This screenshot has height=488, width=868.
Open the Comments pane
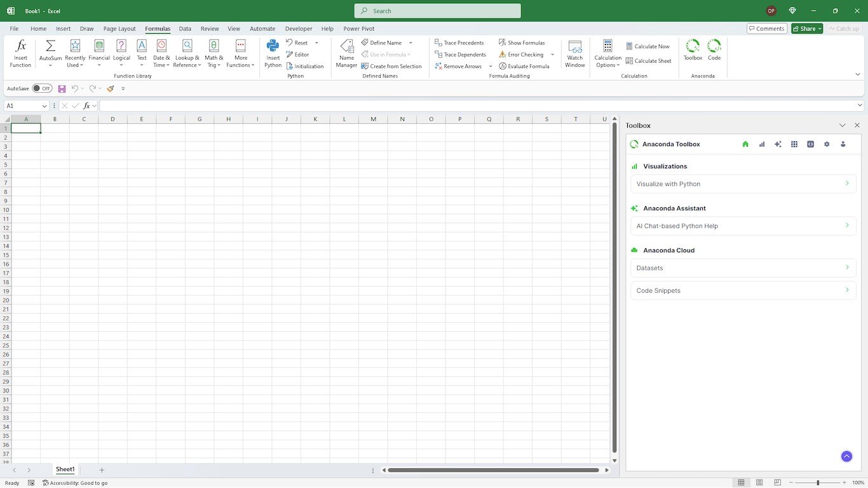point(767,29)
